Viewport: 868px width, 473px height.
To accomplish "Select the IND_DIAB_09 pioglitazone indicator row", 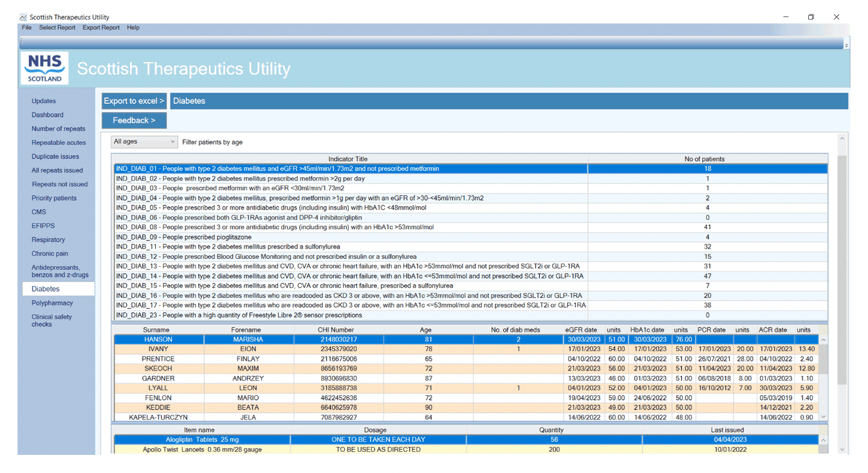I will 470,237.
